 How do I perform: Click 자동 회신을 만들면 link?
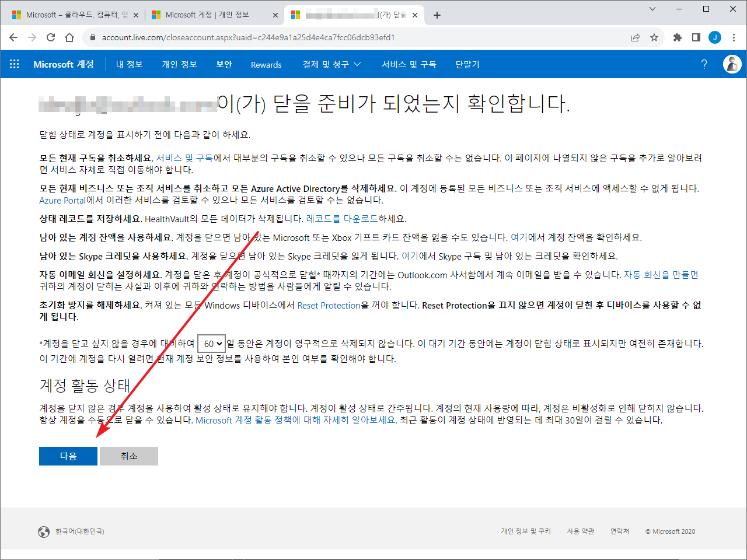[x=661, y=275]
